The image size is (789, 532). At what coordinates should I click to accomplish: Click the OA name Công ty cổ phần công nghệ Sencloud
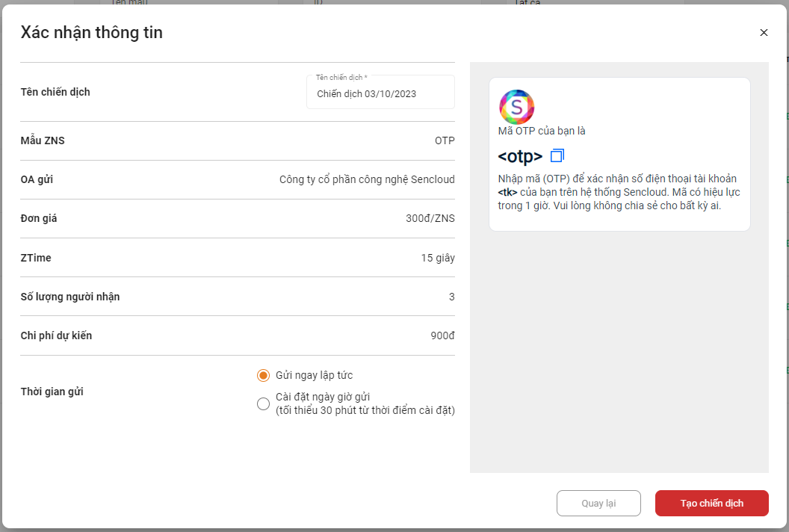(x=366, y=179)
